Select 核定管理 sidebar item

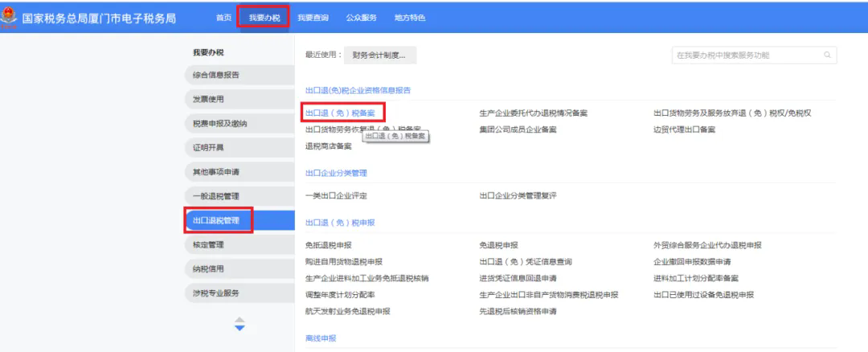(240, 244)
